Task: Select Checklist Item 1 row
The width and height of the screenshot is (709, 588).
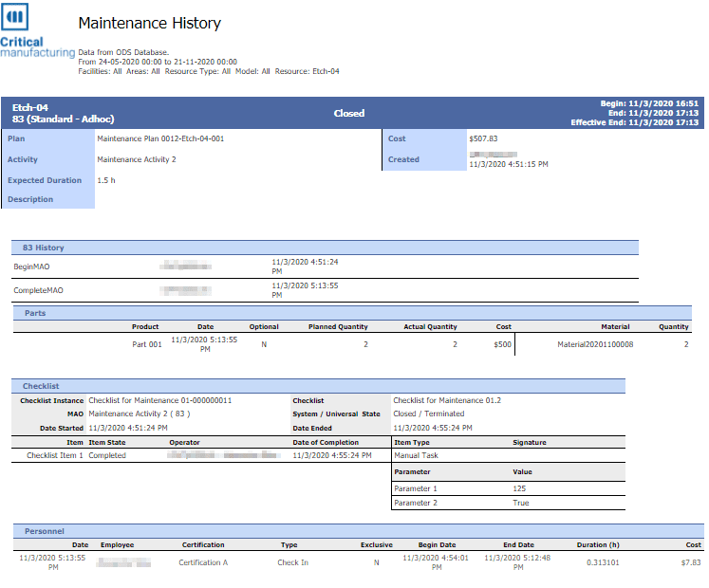Action: (55, 455)
